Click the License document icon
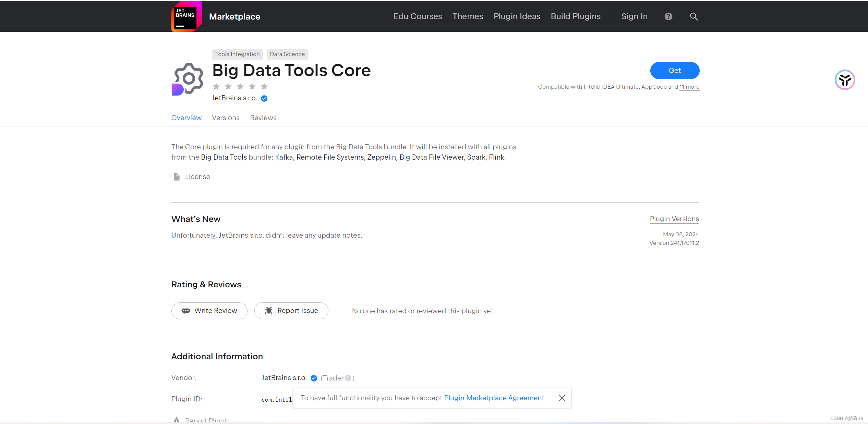The width and height of the screenshot is (868, 424). (x=177, y=177)
